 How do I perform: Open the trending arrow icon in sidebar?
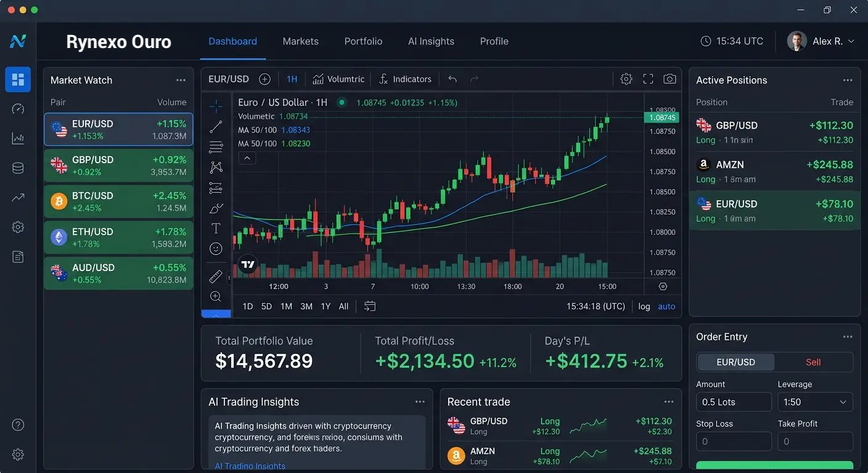(x=18, y=198)
